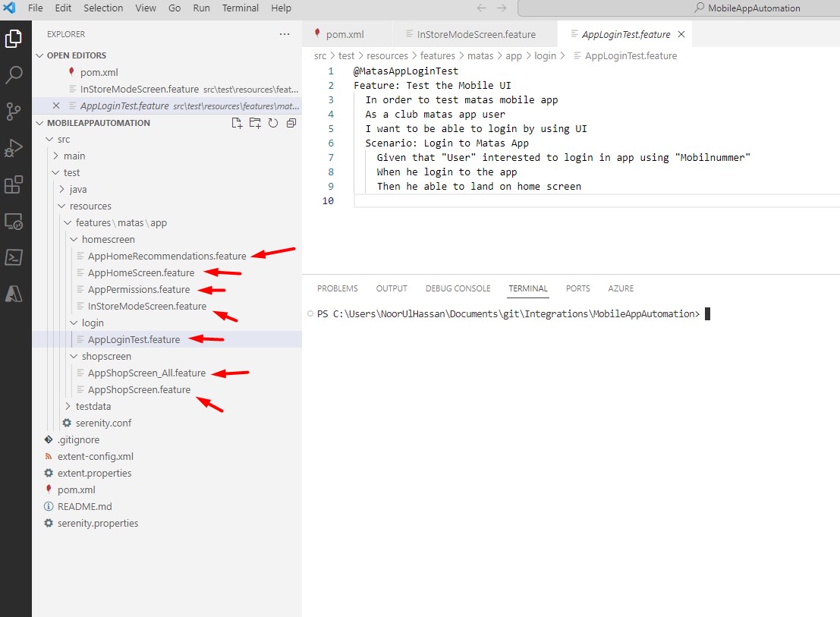Click 'login' in the breadcrumb path
The image size is (840, 617).
545,55
